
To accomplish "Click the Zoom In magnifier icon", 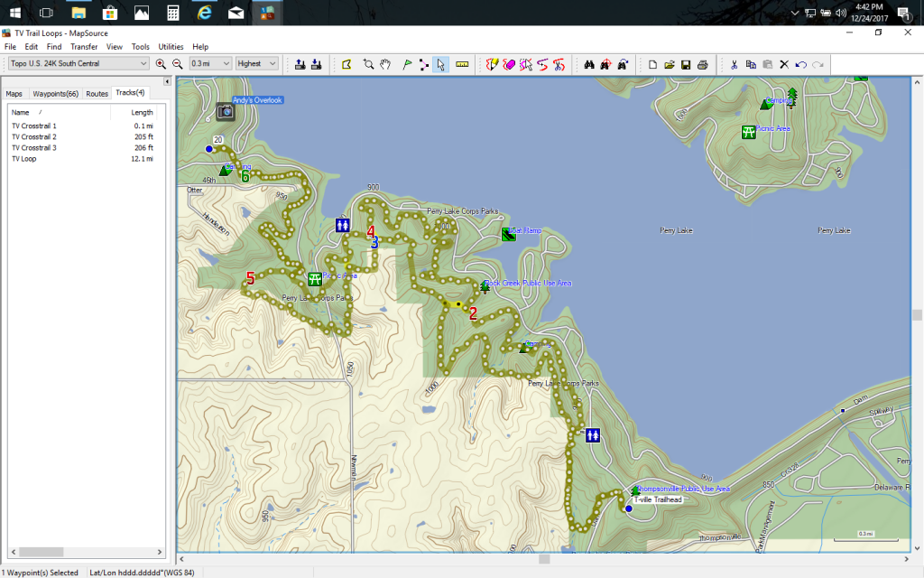I will coord(161,64).
